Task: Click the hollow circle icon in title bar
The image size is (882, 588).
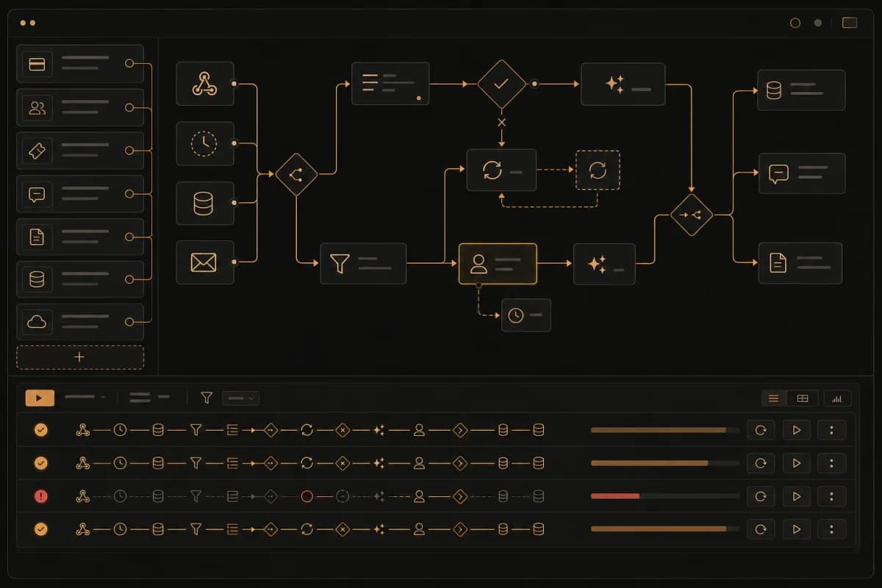Action: pyautogui.click(x=795, y=23)
